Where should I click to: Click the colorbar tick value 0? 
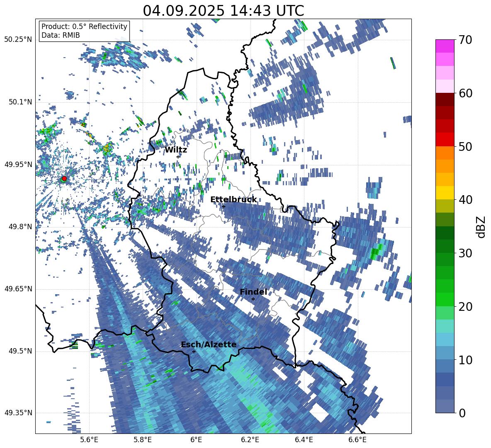[x=462, y=413]
